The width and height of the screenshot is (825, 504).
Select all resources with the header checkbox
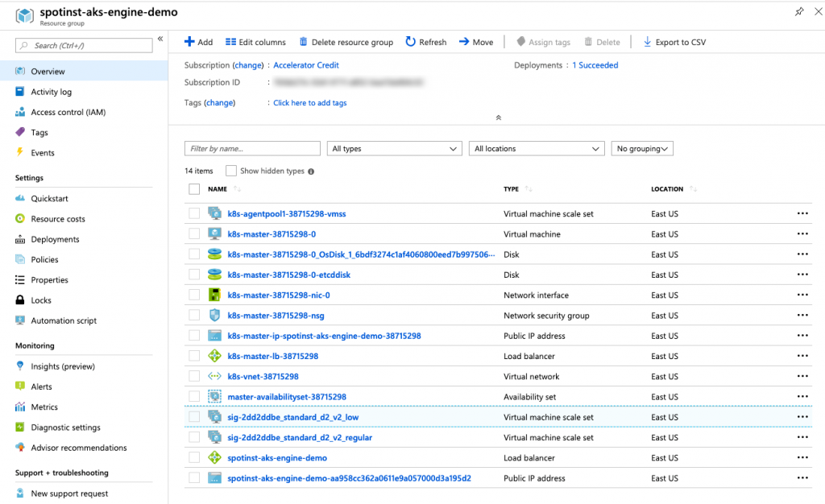193,189
